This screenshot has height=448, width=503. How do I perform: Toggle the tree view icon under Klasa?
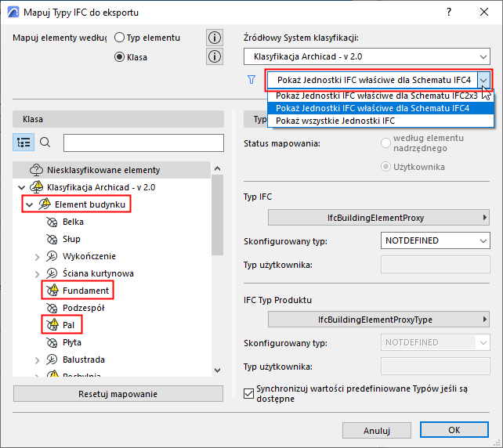pyautogui.click(x=24, y=143)
